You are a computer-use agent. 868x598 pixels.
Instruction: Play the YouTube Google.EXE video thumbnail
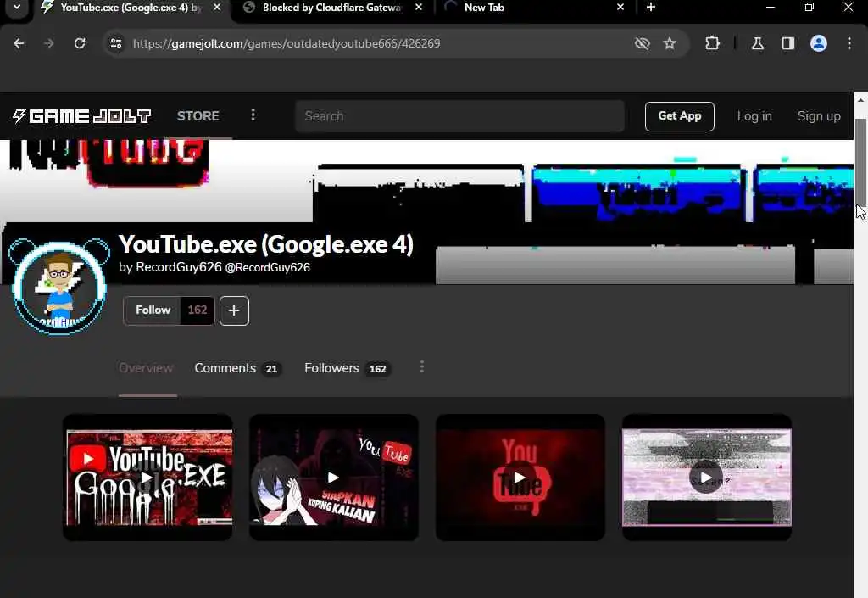coord(147,478)
